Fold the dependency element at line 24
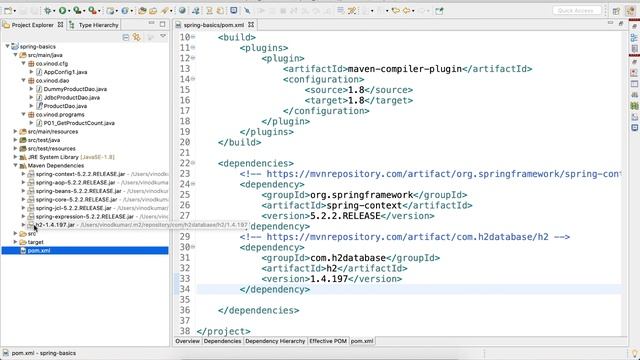Viewport: 640px width, 360px height. click(x=193, y=184)
